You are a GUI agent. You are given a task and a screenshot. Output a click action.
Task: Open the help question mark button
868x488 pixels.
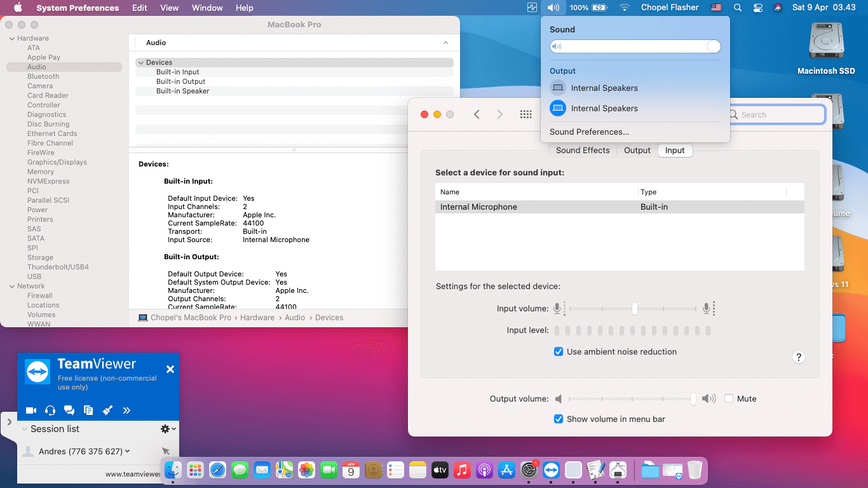799,357
